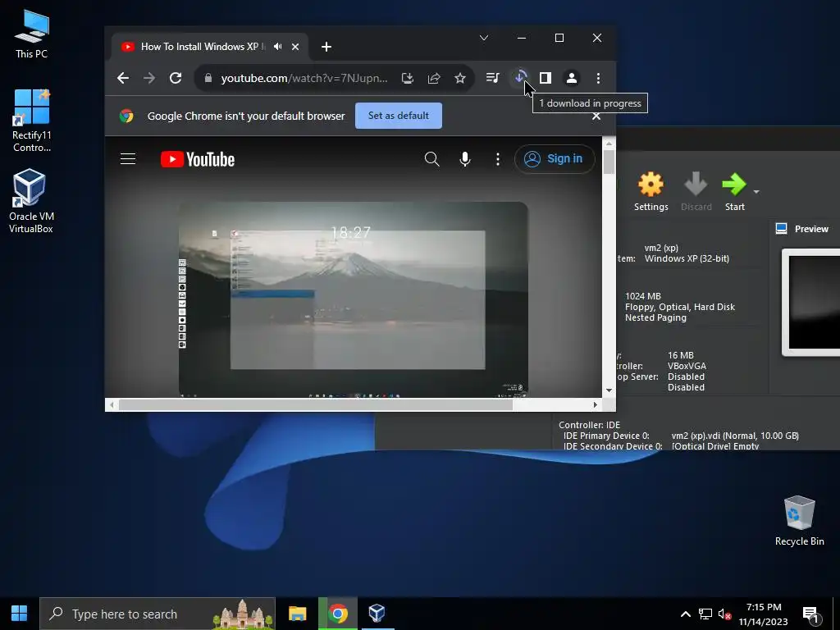Open File Explorer from taskbar
The width and height of the screenshot is (840, 630).
tap(297, 614)
